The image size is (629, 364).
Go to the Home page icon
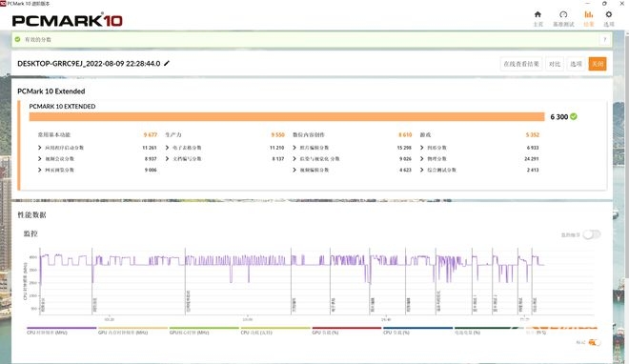point(538,15)
